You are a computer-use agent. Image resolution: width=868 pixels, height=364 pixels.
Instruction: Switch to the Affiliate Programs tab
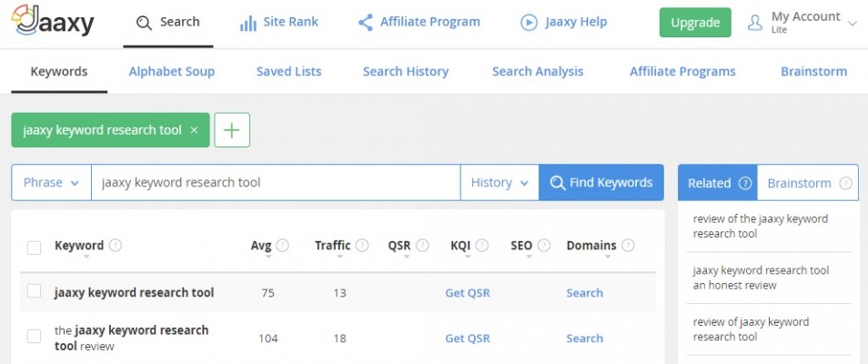[x=682, y=72]
